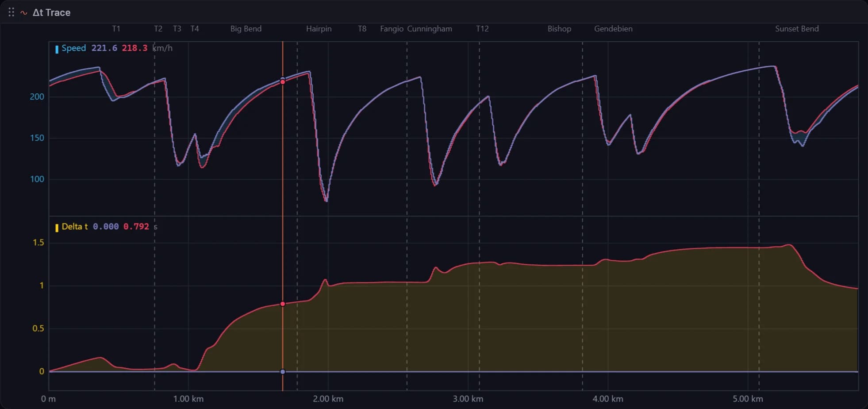Select the T4 corner label
This screenshot has width=868, height=409.
click(x=195, y=29)
